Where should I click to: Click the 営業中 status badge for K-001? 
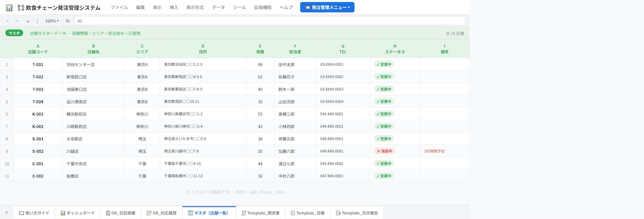pyautogui.click(x=384, y=114)
